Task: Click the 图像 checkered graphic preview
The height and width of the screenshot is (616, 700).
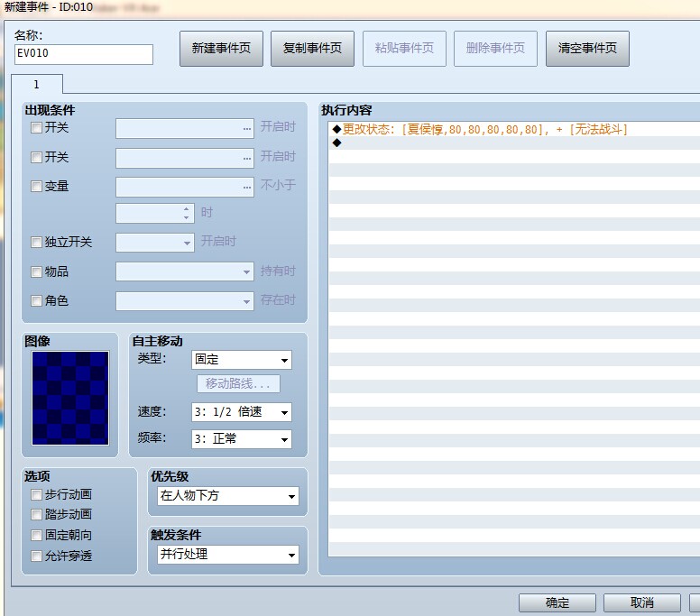Action: [x=70, y=398]
